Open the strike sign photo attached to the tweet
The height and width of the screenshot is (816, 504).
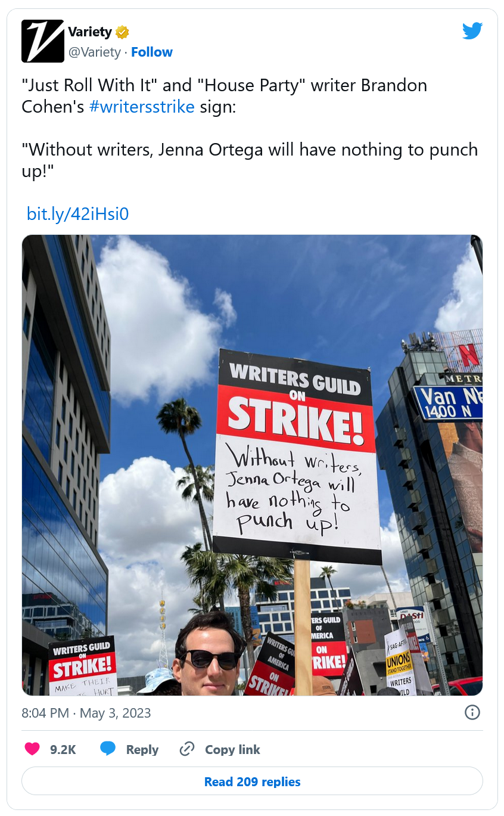tap(253, 465)
